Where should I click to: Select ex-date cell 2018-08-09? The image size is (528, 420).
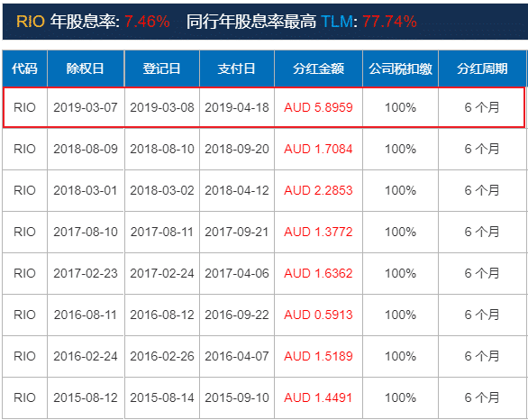point(86,149)
